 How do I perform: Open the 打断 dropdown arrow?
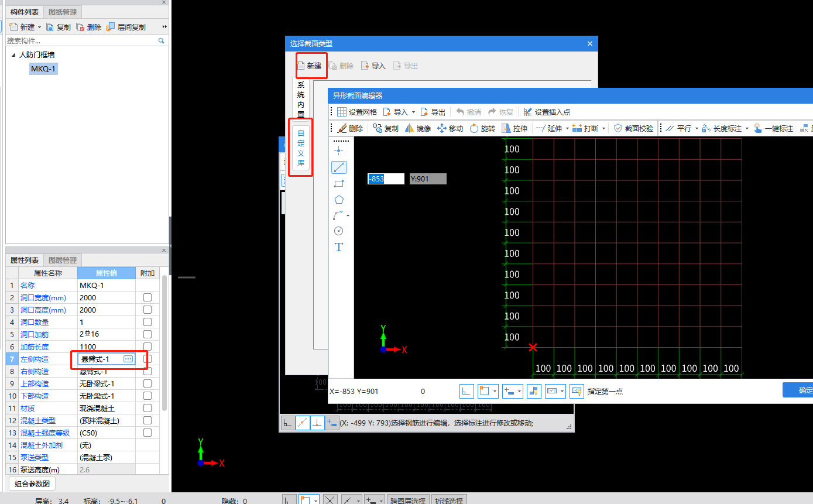click(603, 128)
